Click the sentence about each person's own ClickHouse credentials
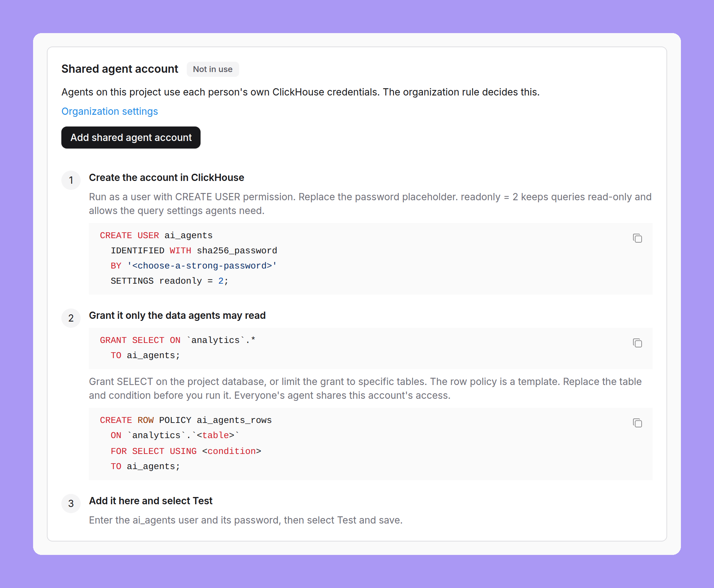The width and height of the screenshot is (714, 588). tap(300, 92)
